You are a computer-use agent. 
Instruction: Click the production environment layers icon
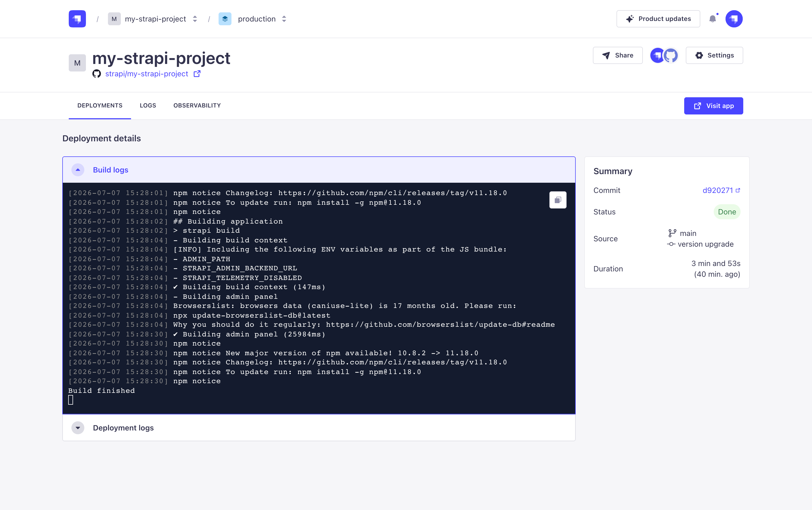coord(225,19)
